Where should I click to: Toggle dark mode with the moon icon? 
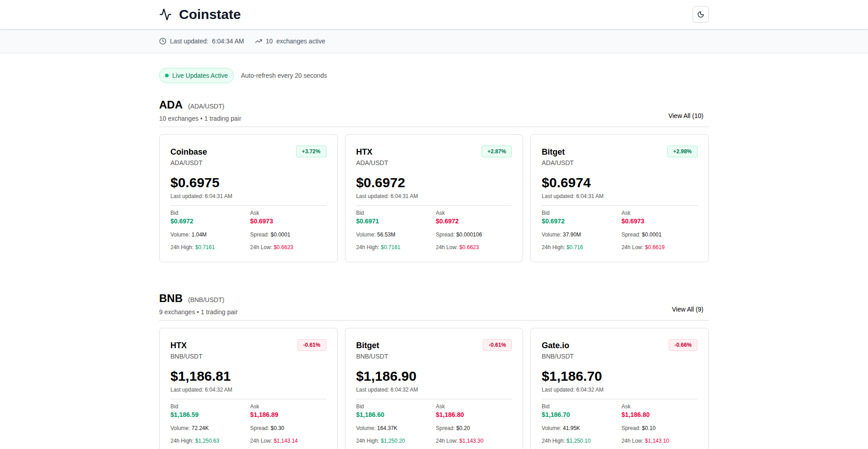pos(700,14)
